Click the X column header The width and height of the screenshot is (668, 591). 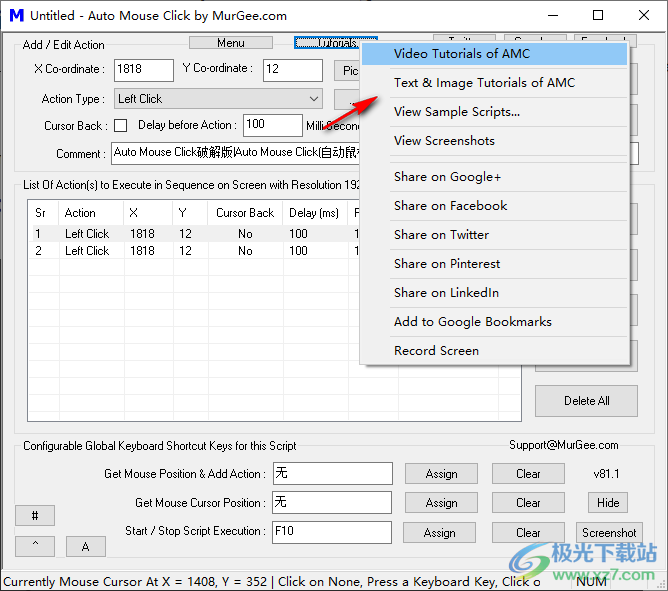(x=148, y=213)
